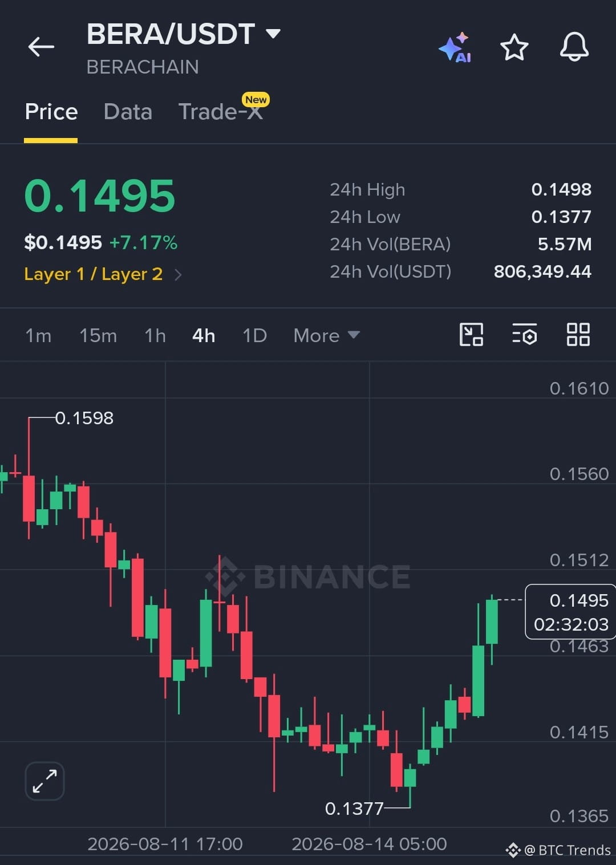616x865 pixels.
Task: Tap the 0.1365 price axis label
Action: pyautogui.click(x=579, y=816)
